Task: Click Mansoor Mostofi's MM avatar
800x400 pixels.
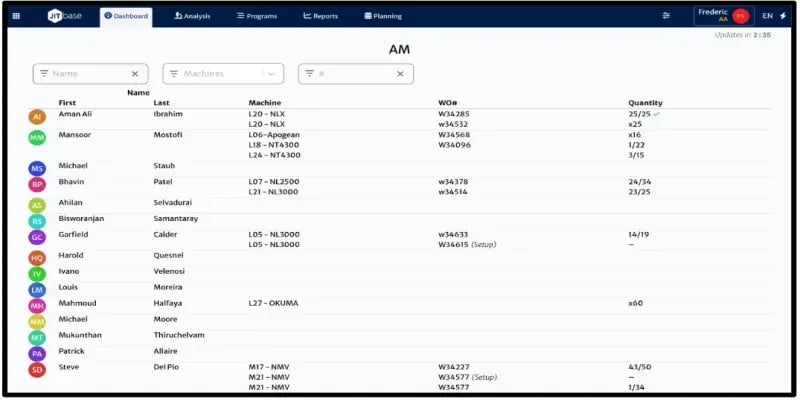Action: pos(37,138)
